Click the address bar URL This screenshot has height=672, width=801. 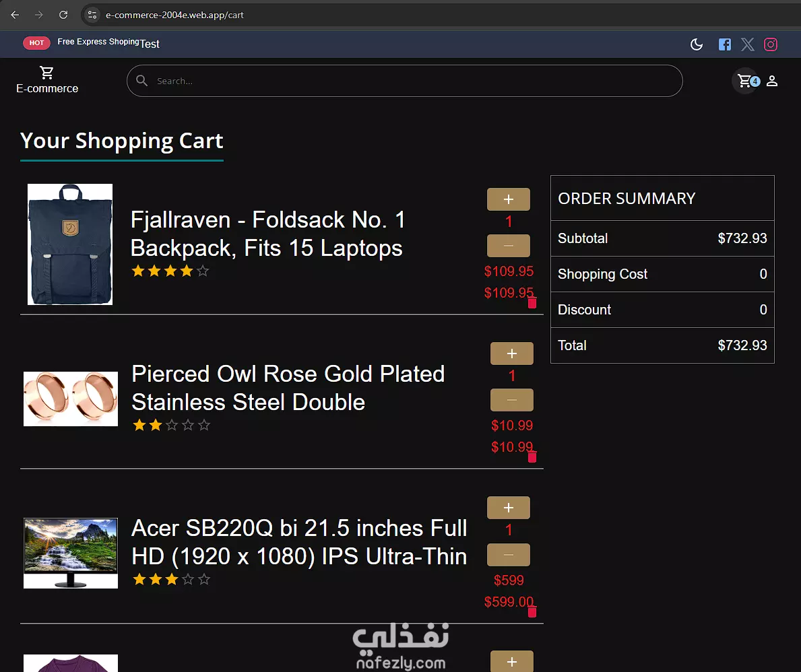pos(174,15)
